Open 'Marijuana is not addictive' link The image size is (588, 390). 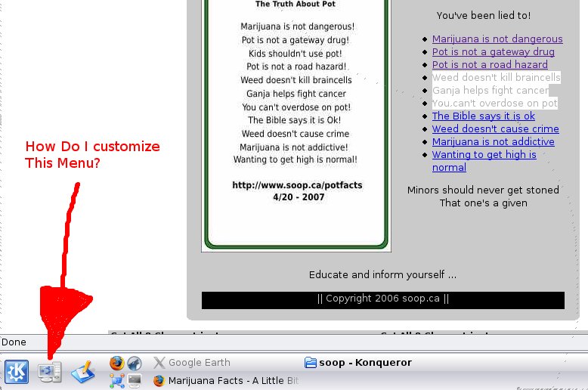coord(493,142)
